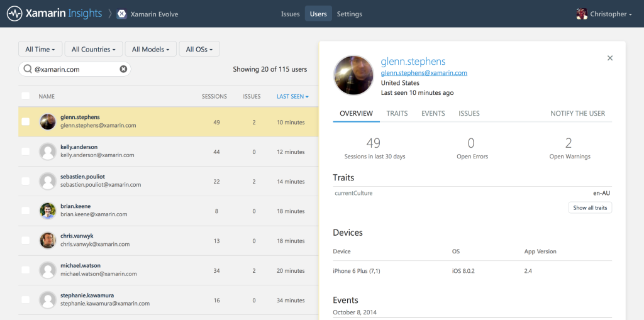Click the 0 Open Errors stat
644x320 pixels.
(472, 148)
